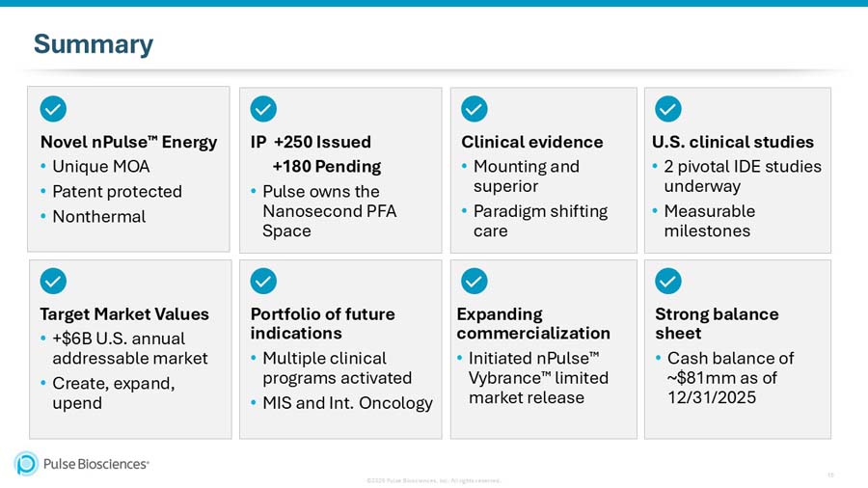Click the Novel nPulse Energy heading
This screenshot has height=488, width=868.
tap(128, 143)
